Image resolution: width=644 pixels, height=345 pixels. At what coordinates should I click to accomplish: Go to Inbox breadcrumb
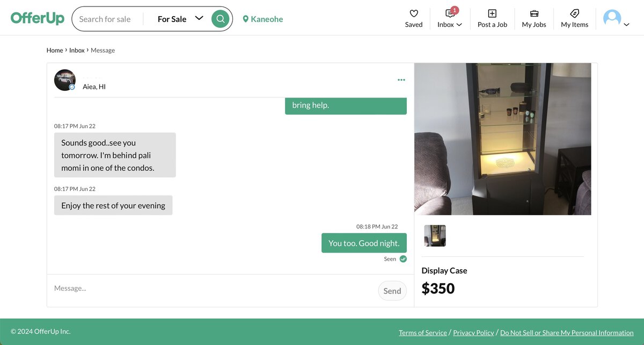(x=77, y=51)
